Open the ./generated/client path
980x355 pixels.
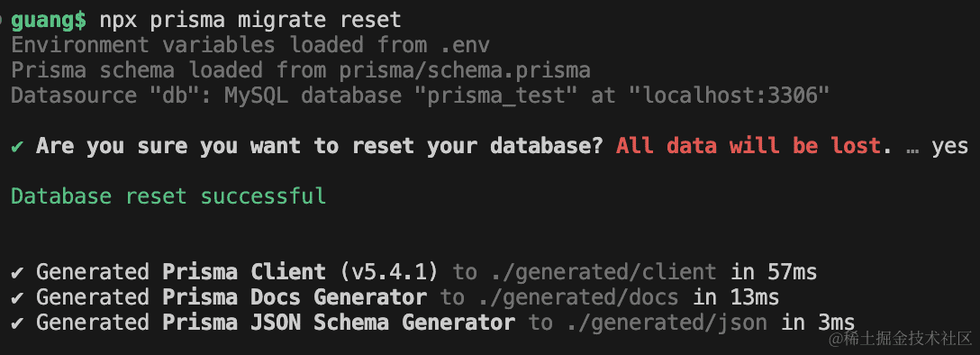point(603,272)
